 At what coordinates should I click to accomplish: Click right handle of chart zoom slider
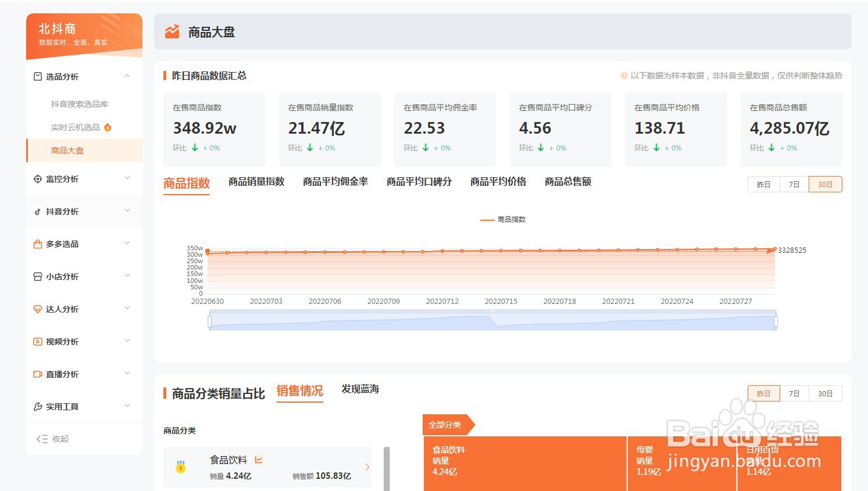point(776,321)
